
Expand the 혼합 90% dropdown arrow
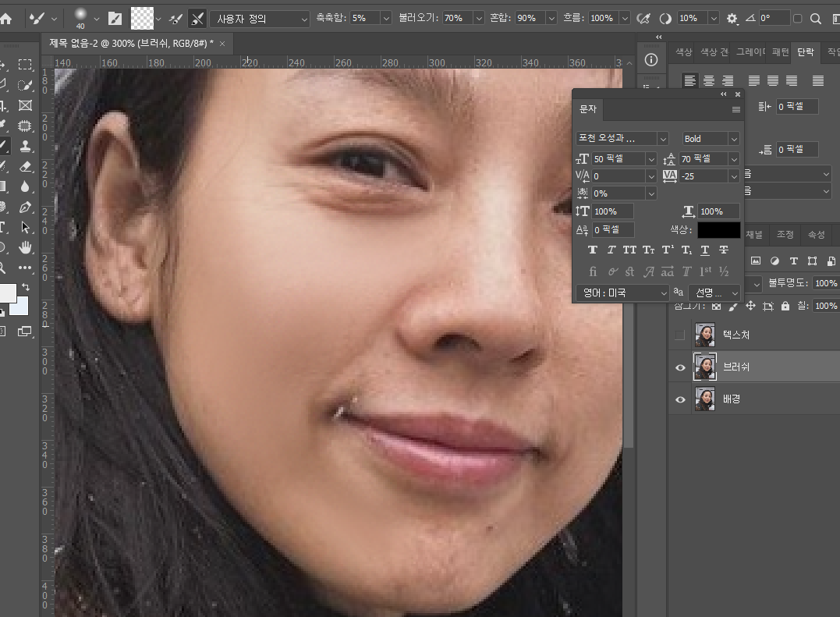pos(551,19)
